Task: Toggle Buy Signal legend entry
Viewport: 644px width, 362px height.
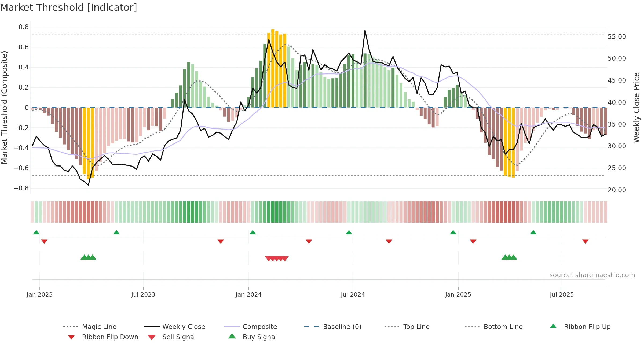Action: point(252,337)
